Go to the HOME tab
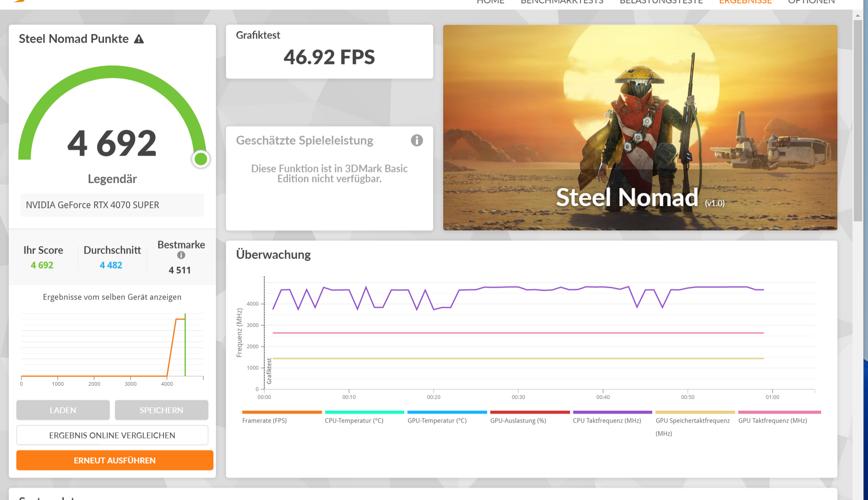Viewport: 868px width, 500px height. [490, 2]
